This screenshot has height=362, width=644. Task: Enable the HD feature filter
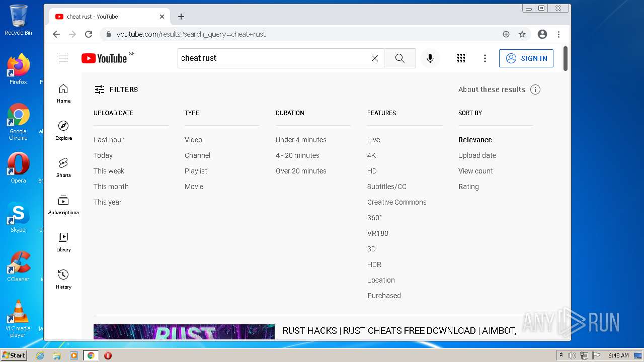[372, 171]
